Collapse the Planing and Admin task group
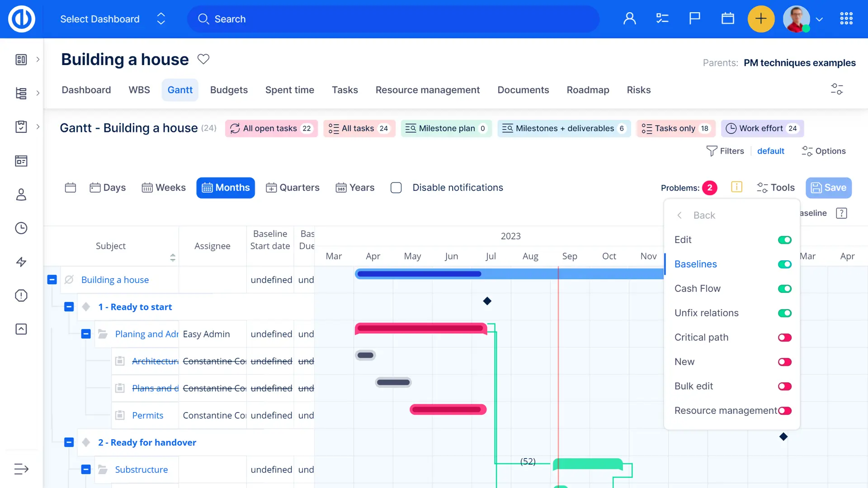The height and width of the screenshot is (488, 868). tap(86, 334)
